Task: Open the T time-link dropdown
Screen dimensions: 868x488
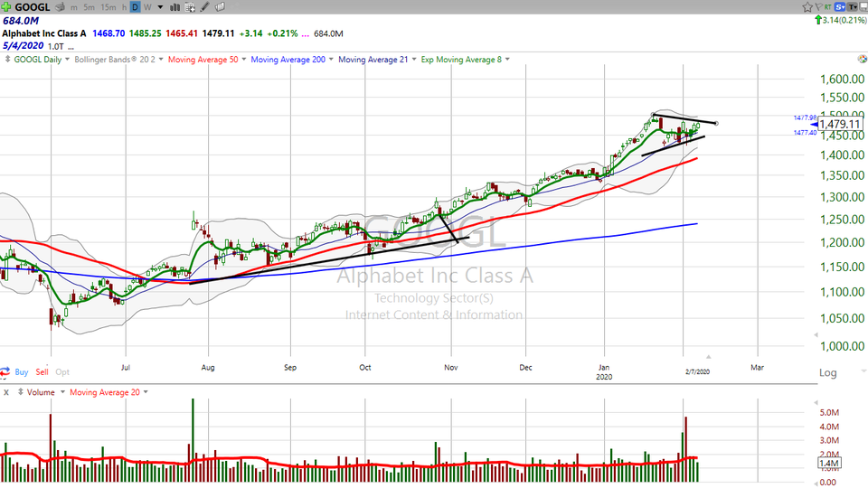Action: [x=852, y=7]
